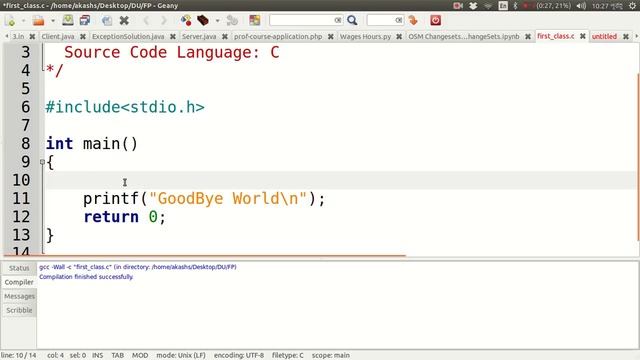Click the int main() line

coord(92,144)
